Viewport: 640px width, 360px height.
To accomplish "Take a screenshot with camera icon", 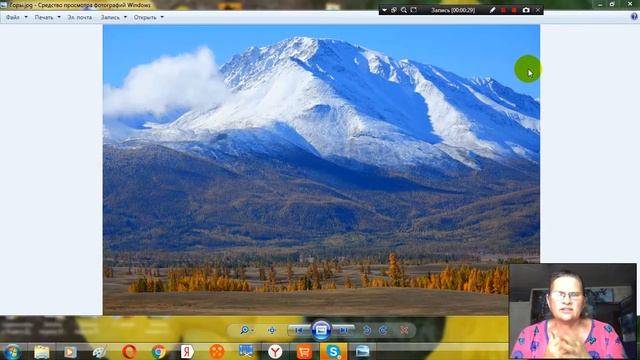I will tap(526, 10).
